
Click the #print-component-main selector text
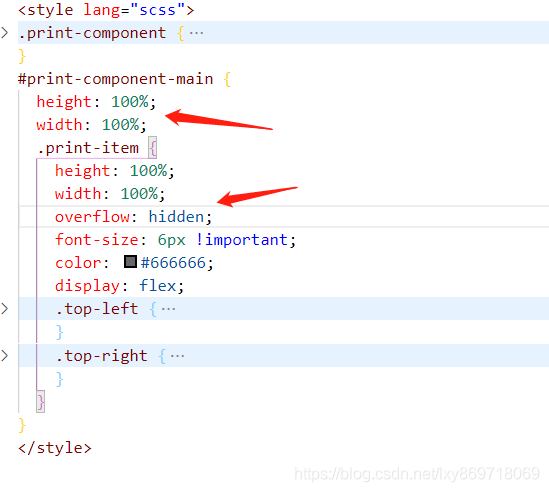click(x=116, y=79)
